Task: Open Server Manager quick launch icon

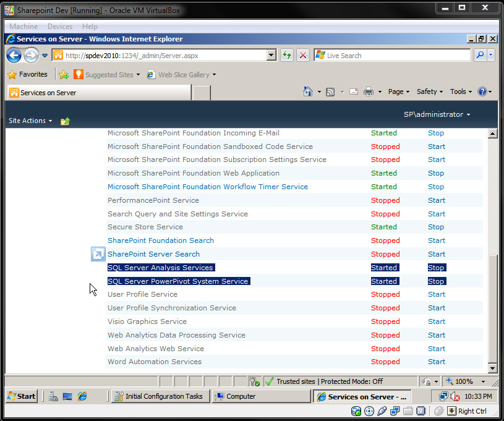Action: [53, 396]
